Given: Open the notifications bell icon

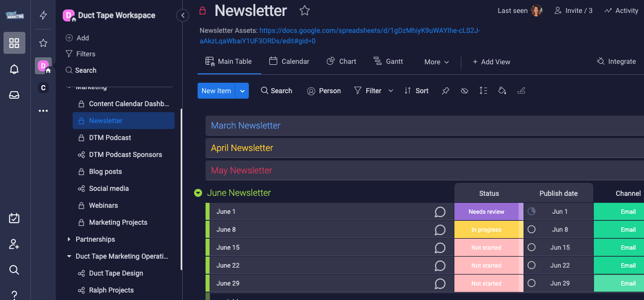Looking at the screenshot, I should coord(14,69).
